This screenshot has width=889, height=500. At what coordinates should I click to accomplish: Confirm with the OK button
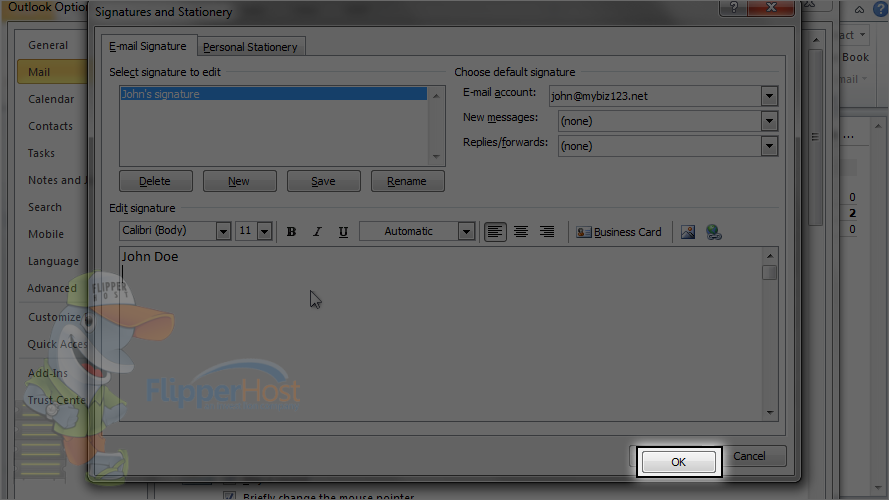point(679,461)
